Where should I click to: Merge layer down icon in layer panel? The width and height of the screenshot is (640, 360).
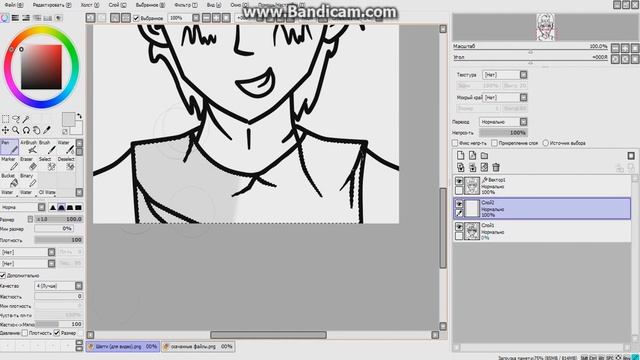click(x=472, y=167)
